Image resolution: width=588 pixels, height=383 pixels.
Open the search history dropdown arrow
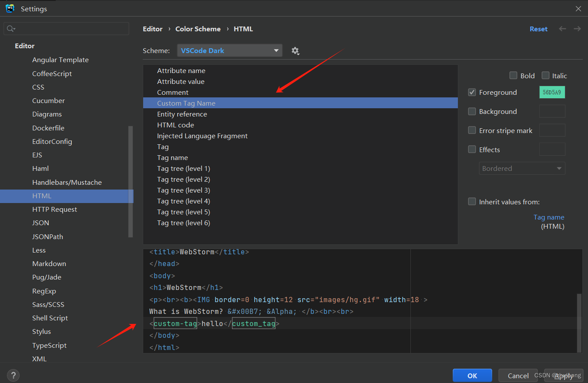pyautogui.click(x=14, y=28)
